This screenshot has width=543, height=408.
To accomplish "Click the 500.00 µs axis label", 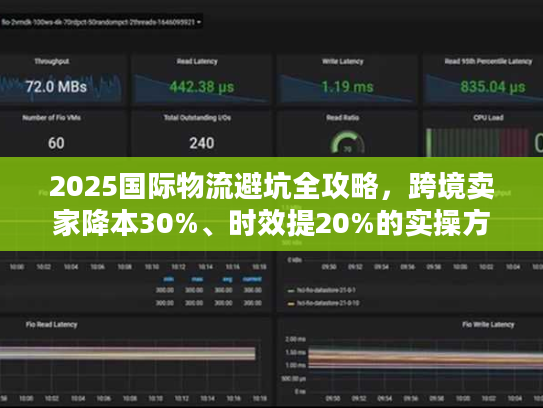I will click(293, 379).
